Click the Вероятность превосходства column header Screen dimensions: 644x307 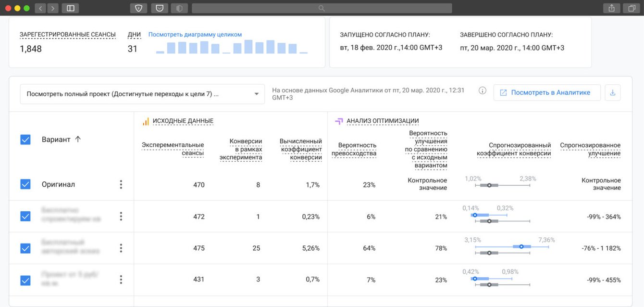[354, 149]
